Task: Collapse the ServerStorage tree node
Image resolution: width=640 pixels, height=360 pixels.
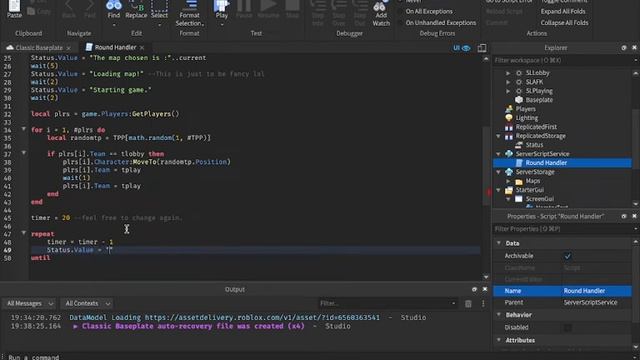Action: pos(498,172)
